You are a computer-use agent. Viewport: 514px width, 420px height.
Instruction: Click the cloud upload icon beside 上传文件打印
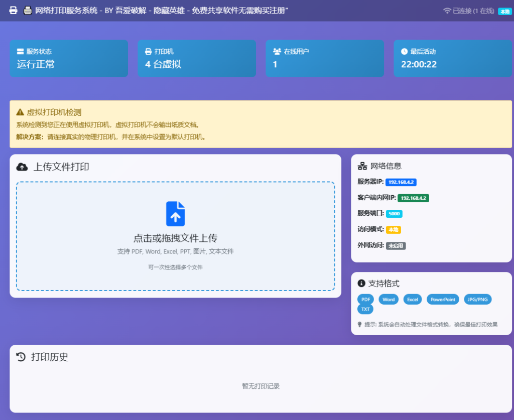tap(22, 167)
